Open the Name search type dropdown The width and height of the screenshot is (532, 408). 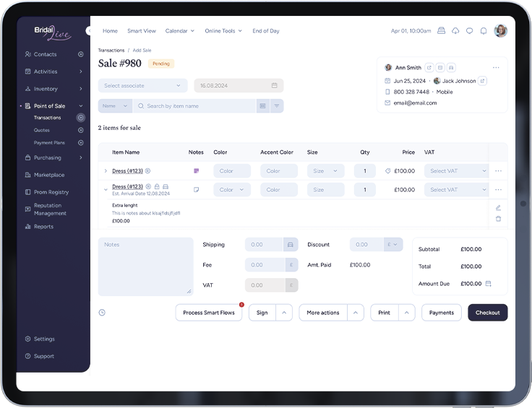pos(115,106)
